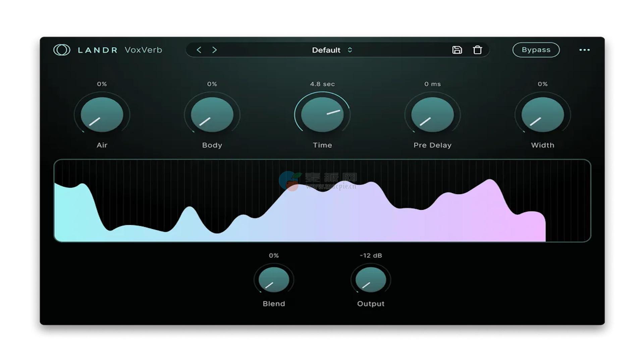The width and height of the screenshot is (644, 362).
Task: Click the Pre Delay knob
Action: (432, 115)
